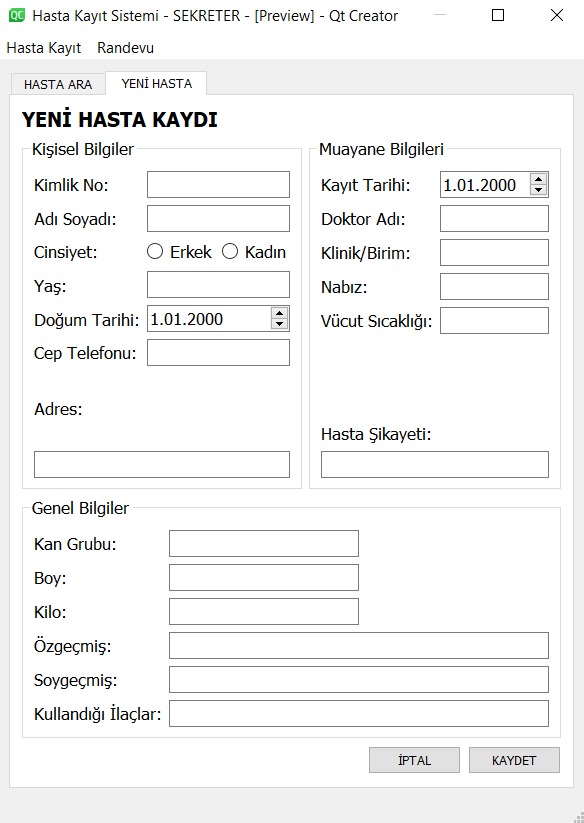Select the Erkek radio button

pos(156,252)
